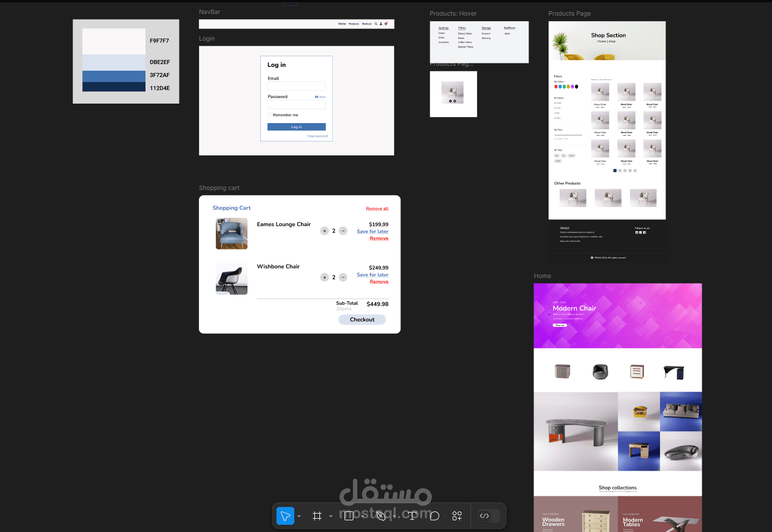Viewport: 772px width, 532px height.
Task: Decrease Wishbone Chair quantity with minus
Action: pyautogui.click(x=343, y=277)
